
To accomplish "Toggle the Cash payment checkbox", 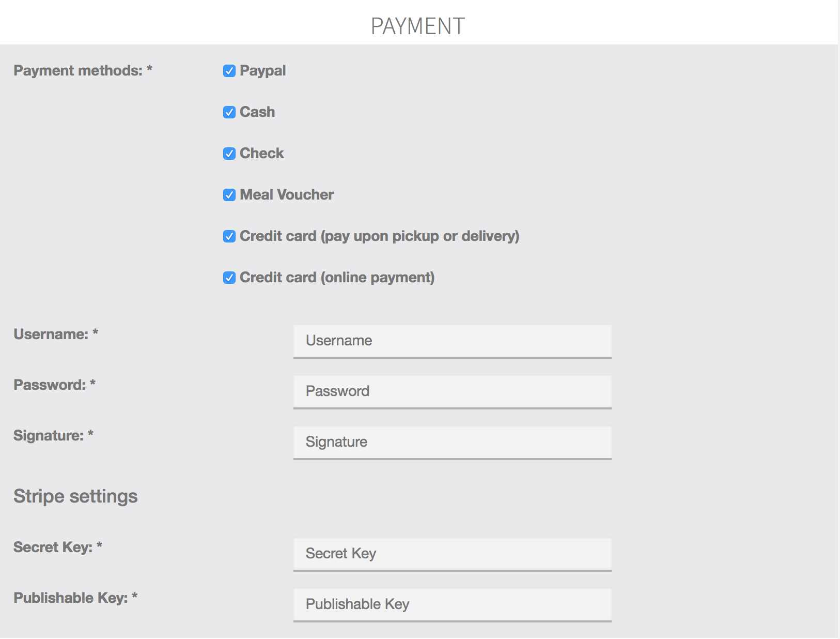I will (229, 112).
